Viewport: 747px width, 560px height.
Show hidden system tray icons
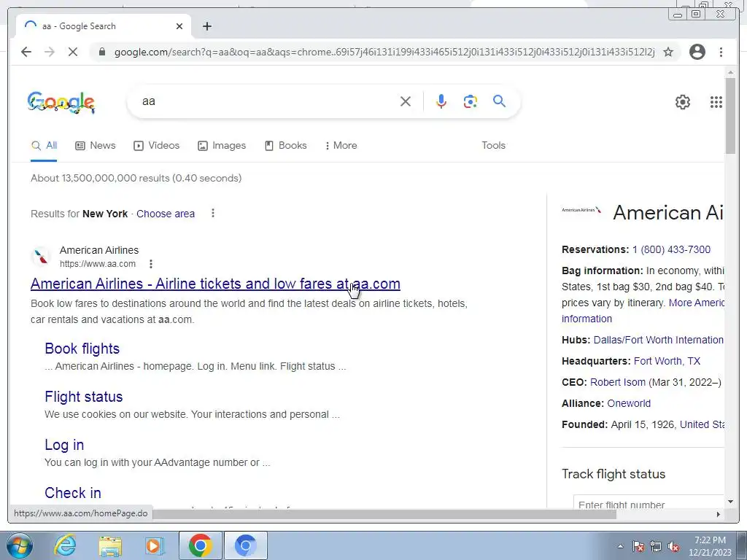pos(620,546)
